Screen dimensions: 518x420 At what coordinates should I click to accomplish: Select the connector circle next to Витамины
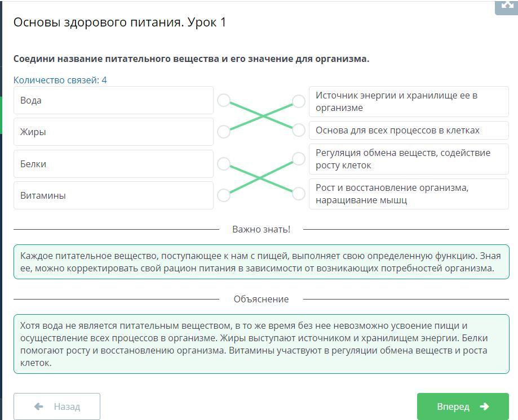(224, 195)
